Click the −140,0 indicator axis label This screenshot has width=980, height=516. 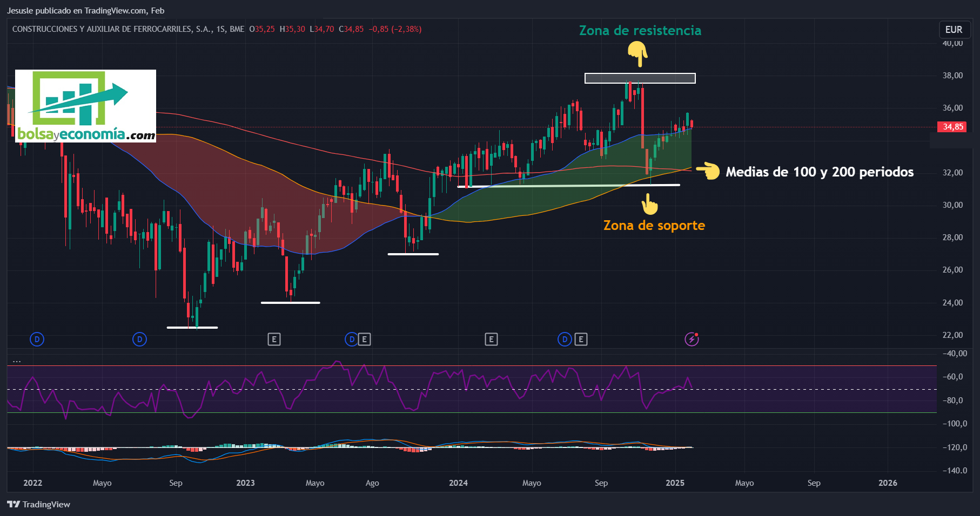pos(955,471)
